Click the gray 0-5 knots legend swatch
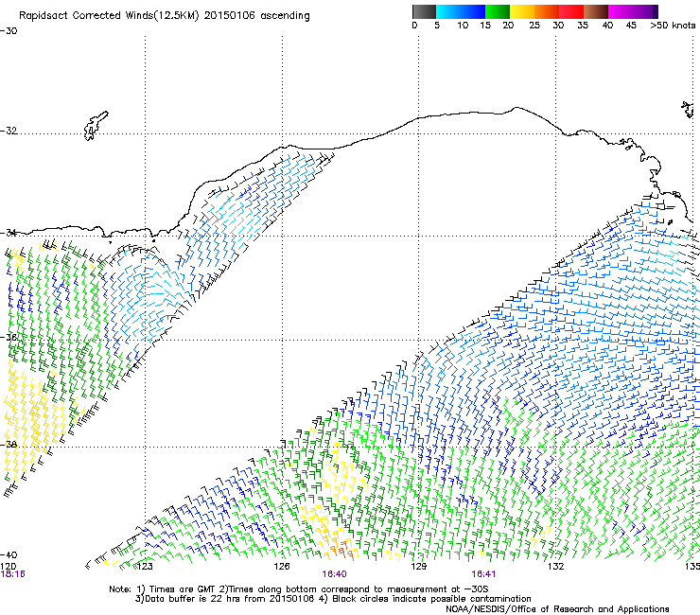700x615 pixels. (424, 11)
